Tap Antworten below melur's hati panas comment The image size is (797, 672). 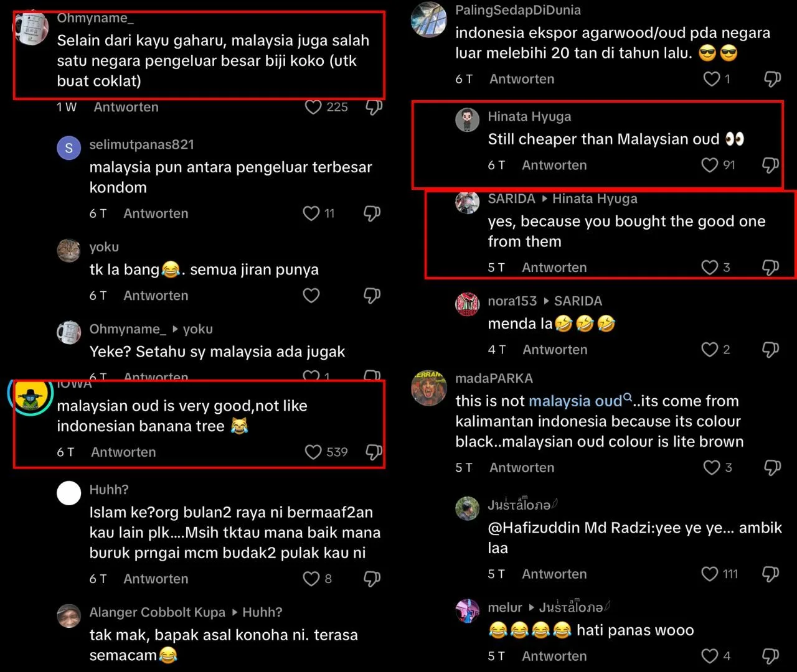554,656
